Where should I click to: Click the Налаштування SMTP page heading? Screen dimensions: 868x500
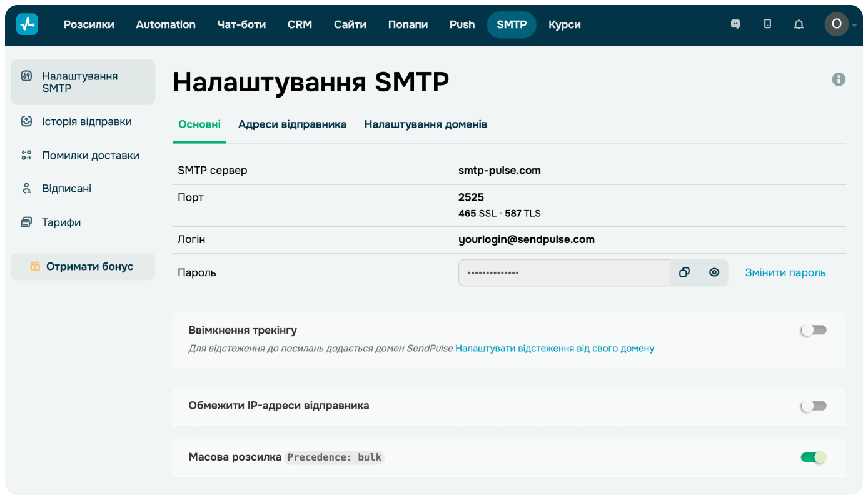coord(311,82)
